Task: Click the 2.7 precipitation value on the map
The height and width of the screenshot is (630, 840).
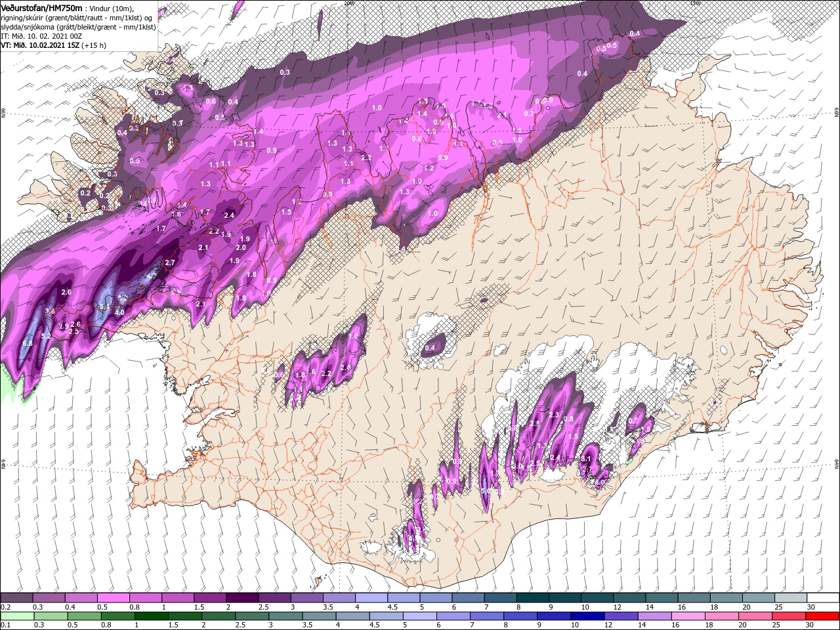Action: point(170,262)
